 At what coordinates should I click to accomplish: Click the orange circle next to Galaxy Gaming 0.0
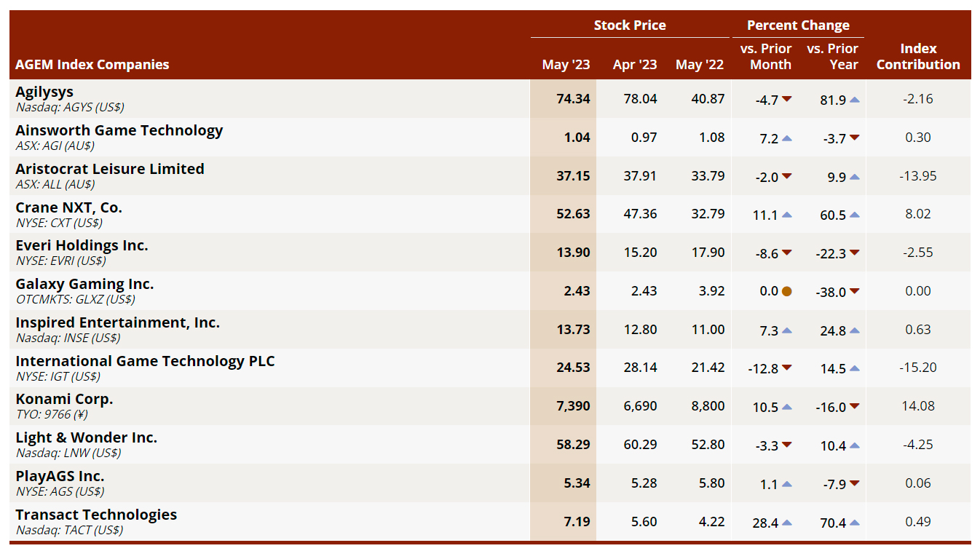[x=786, y=292]
